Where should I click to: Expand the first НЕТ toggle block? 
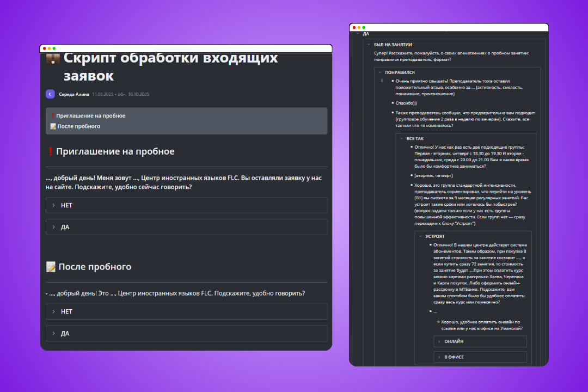[x=54, y=205]
